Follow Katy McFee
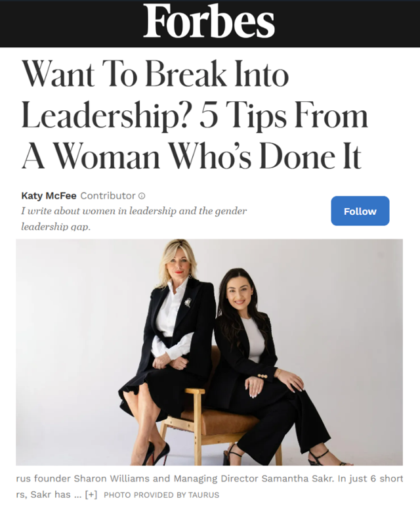 point(360,211)
